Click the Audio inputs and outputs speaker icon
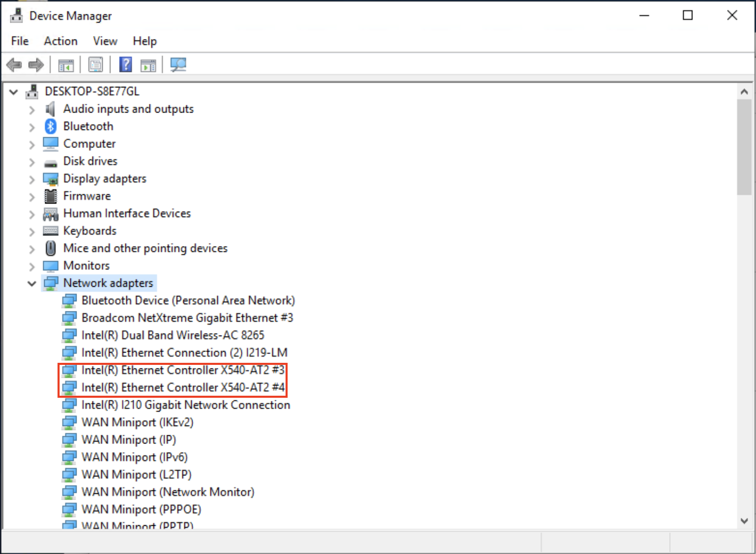 point(50,109)
